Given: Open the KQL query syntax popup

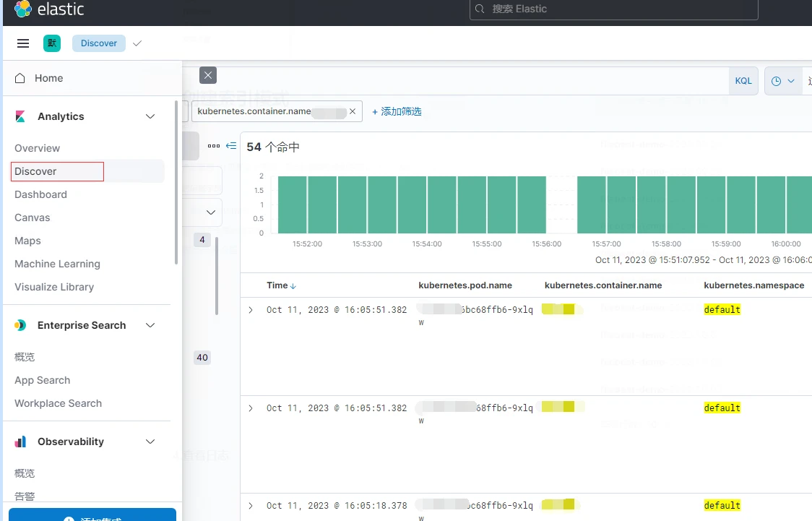Looking at the screenshot, I should [x=743, y=80].
